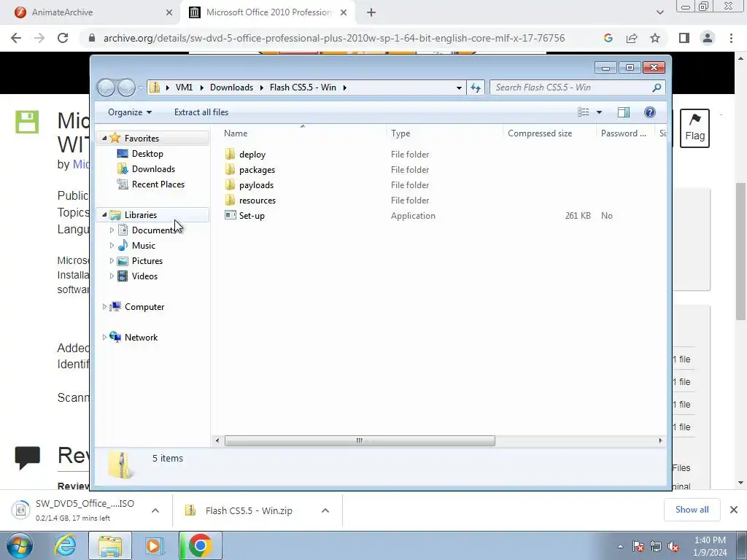Flag this archive.org item
This screenshot has height=560, width=747.
[694, 128]
